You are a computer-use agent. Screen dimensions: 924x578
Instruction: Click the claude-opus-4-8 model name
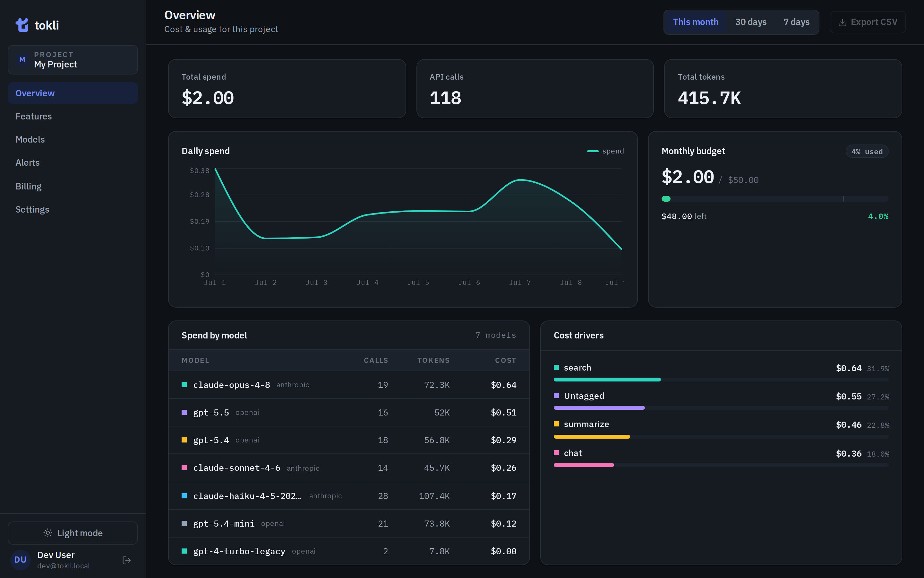pyautogui.click(x=231, y=385)
